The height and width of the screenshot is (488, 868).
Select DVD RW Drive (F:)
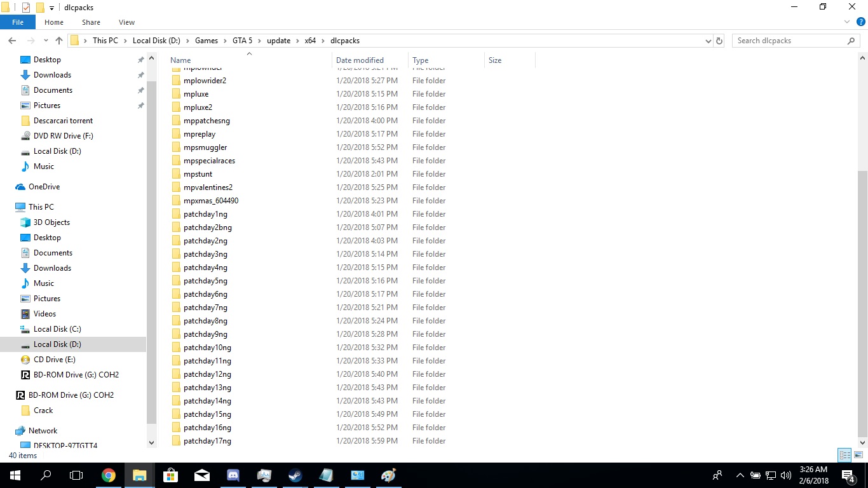[63, 136]
